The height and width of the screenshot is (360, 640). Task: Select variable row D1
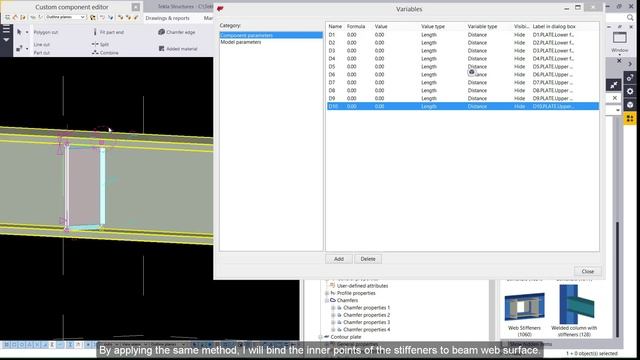(x=463, y=35)
